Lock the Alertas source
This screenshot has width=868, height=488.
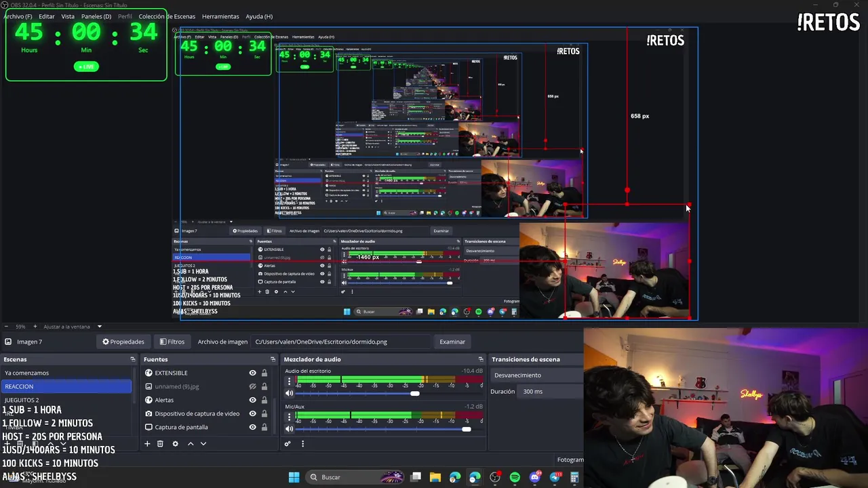[x=264, y=400]
